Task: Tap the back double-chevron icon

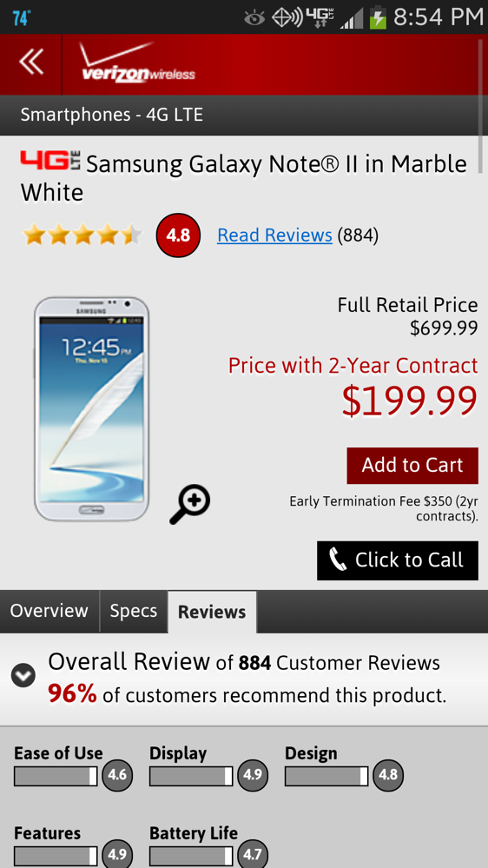Action: click(31, 62)
